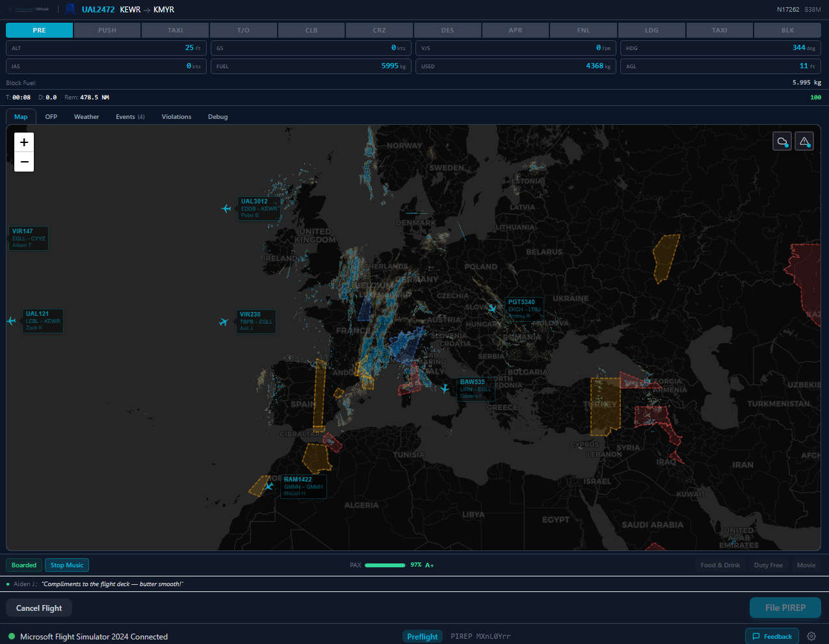
Task: Click the VIR230 aircraft icon
Action: click(224, 322)
